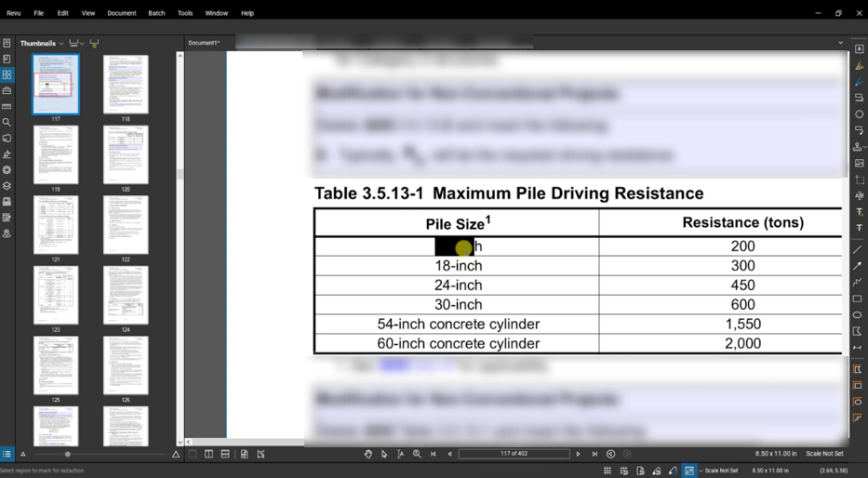Open the Thumbnails panel icon in sidebar

pyautogui.click(x=7, y=74)
